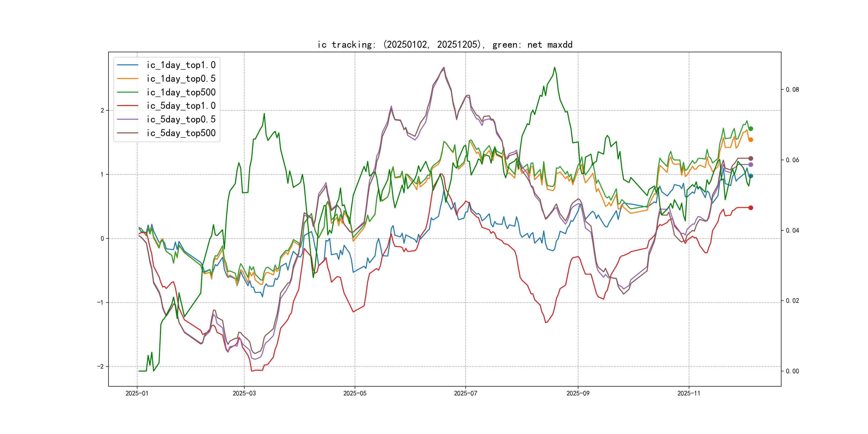Click the 2025-01 x-axis tick label
Viewport: 868px width, 434px height.
(137, 393)
